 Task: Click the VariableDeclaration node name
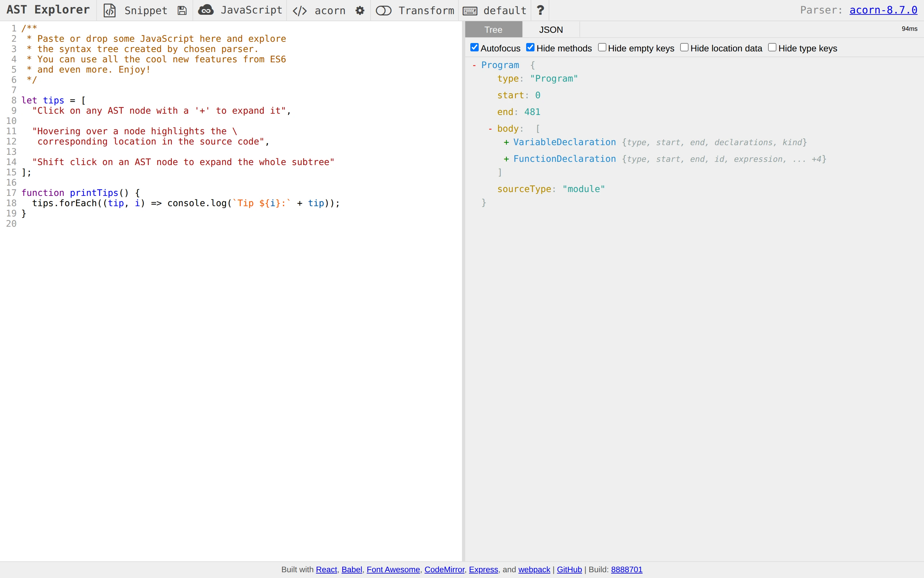[564, 142]
